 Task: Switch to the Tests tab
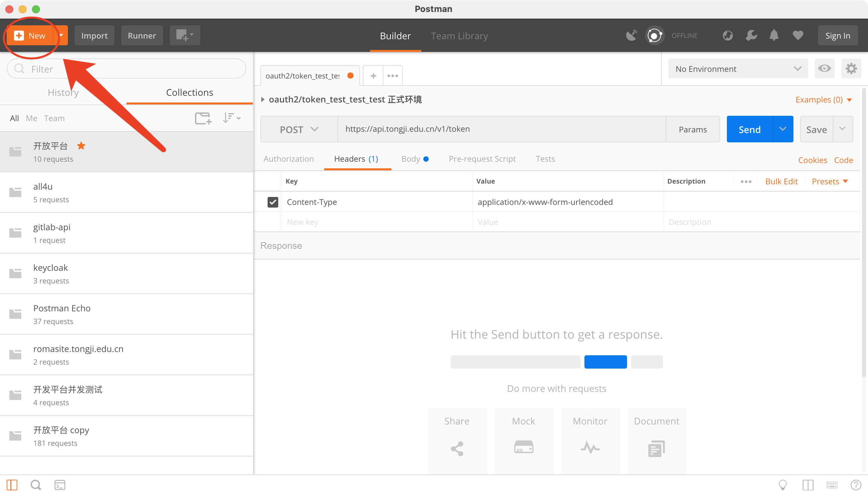pos(545,159)
